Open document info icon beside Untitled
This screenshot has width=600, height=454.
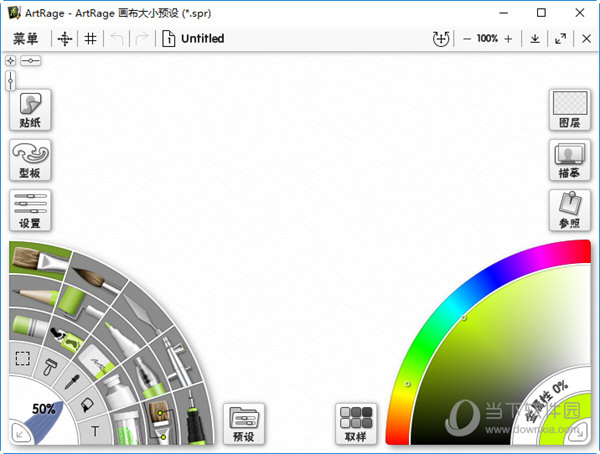click(168, 39)
